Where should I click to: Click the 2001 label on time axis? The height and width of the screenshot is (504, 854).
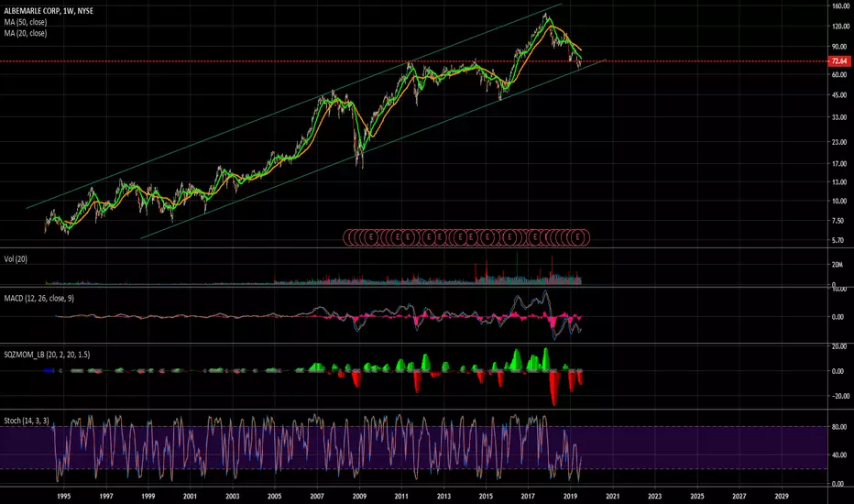pyautogui.click(x=190, y=497)
